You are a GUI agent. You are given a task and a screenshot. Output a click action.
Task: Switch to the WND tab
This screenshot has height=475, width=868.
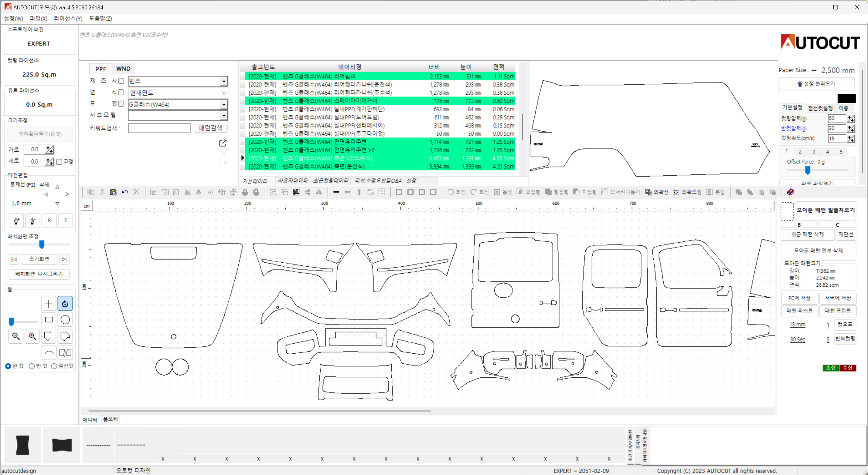pyautogui.click(x=123, y=68)
